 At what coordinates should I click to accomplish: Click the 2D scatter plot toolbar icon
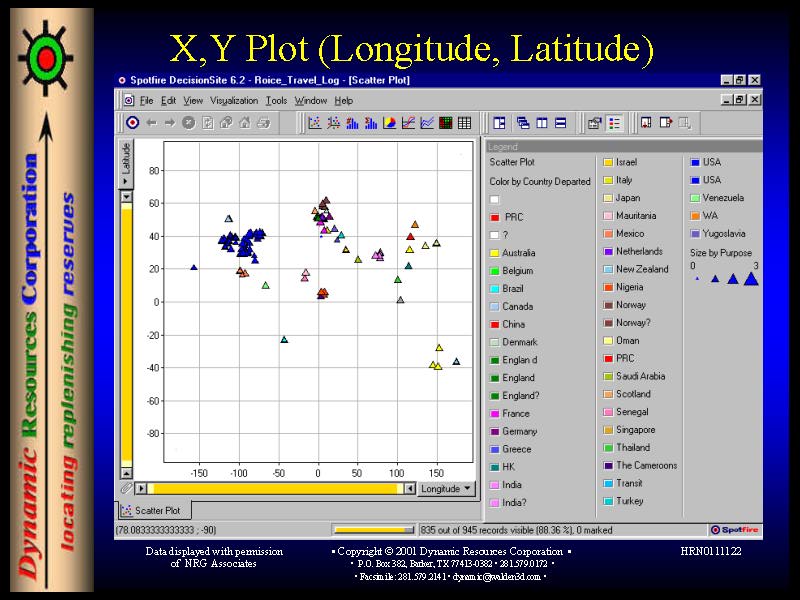click(x=314, y=123)
